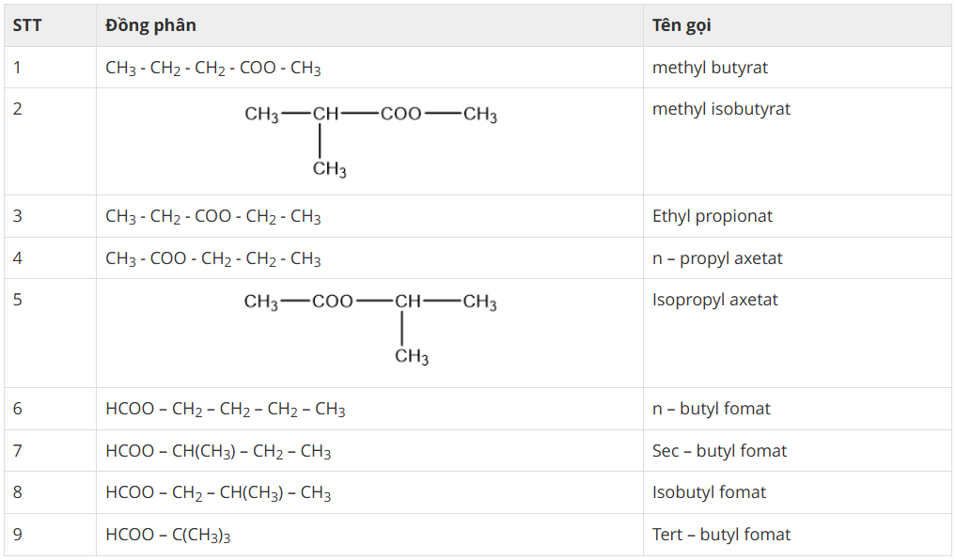Select the HCOO–CH2–CH2–CH2–CH3 formula in row 6
956x560 pixels.
[x=226, y=410]
